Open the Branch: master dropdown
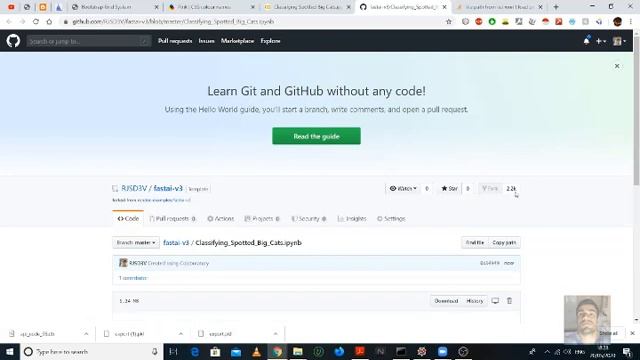Viewport: 640px width, 360px height. (136, 242)
